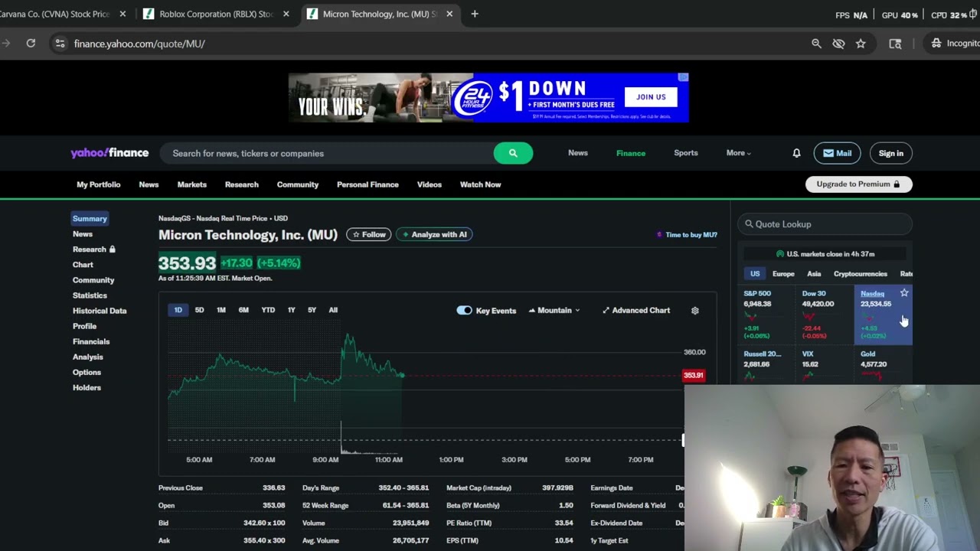Expand the Mountain chart type dropdown
Image resolution: width=980 pixels, height=551 pixels.
coord(554,311)
